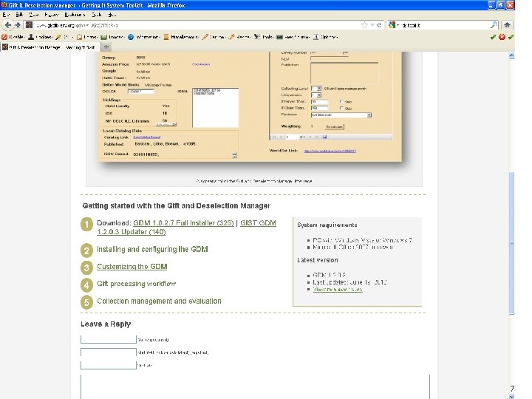Click the search magnifier icon
Image resolution: width=532 pixels, height=399 pixels.
[494, 25]
